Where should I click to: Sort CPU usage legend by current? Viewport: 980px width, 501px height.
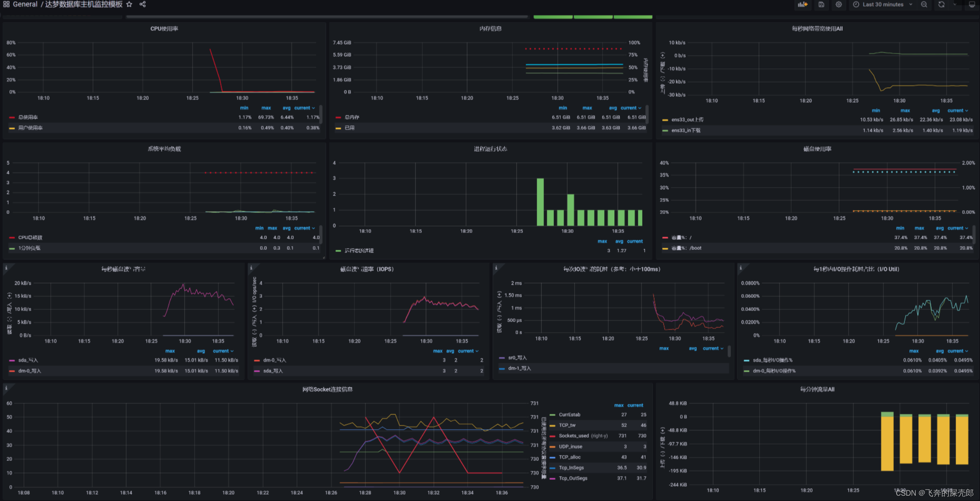coord(304,108)
